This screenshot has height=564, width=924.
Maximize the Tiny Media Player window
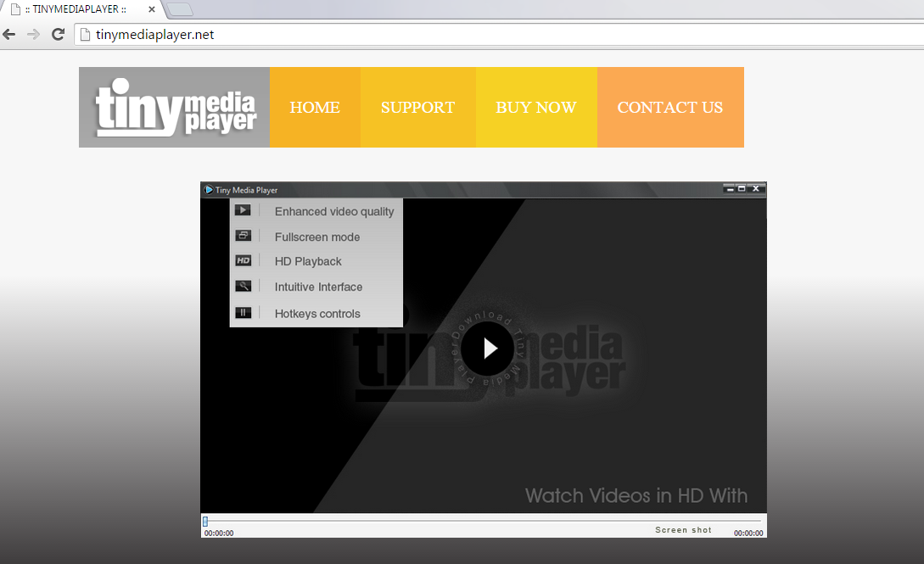point(742,188)
